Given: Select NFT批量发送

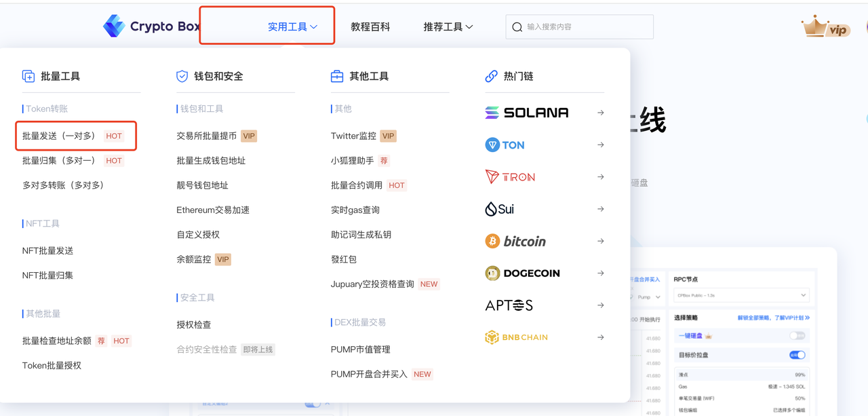Looking at the screenshot, I should [47, 250].
